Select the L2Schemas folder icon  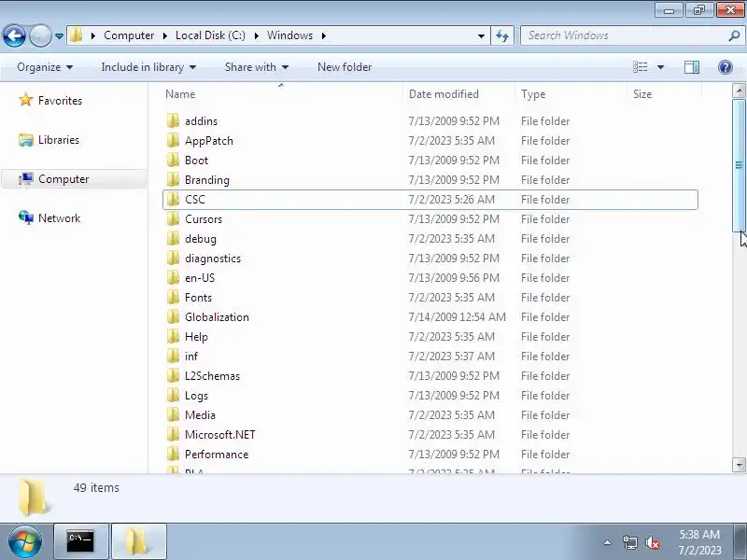pos(174,376)
